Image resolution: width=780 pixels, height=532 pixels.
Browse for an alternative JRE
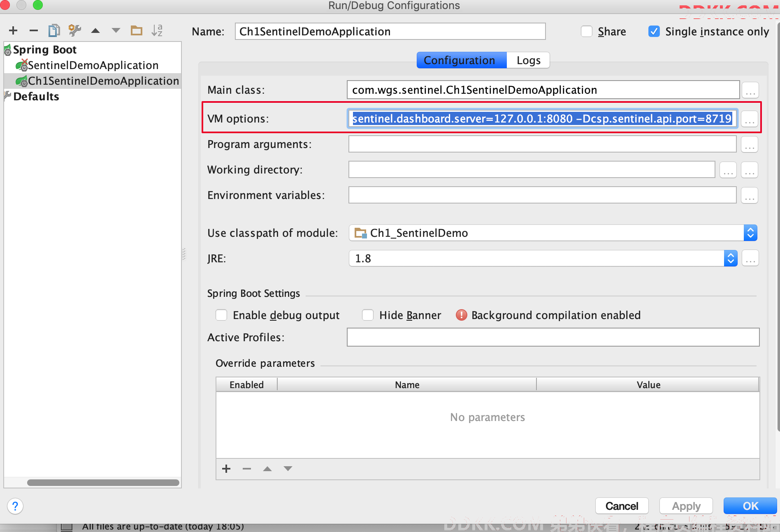[x=750, y=259]
